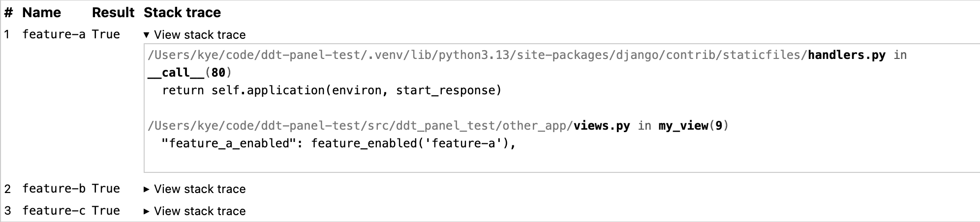Click the "feature_a_enabled" code line
The image size is (980, 222).
(x=338, y=143)
